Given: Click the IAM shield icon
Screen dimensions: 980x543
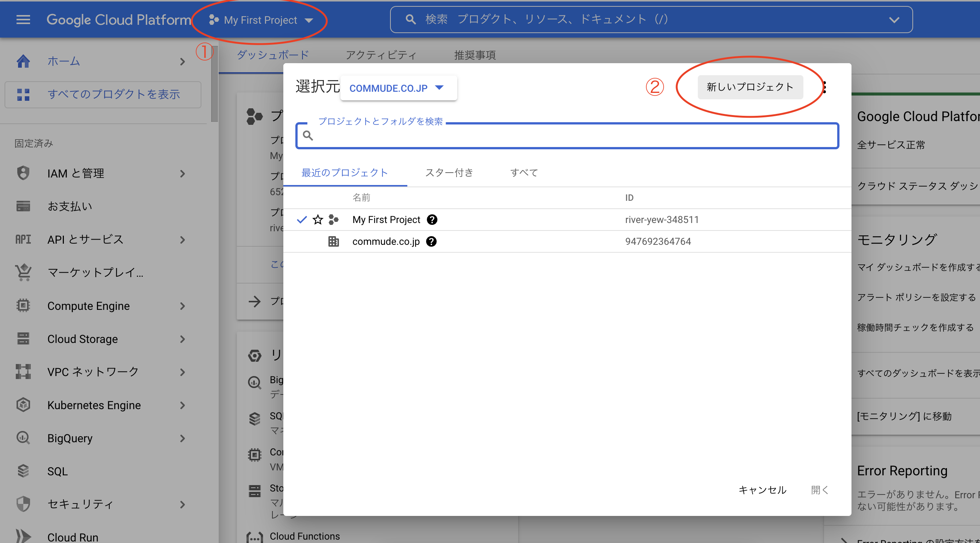Looking at the screenshot, I should click(23, 173).
